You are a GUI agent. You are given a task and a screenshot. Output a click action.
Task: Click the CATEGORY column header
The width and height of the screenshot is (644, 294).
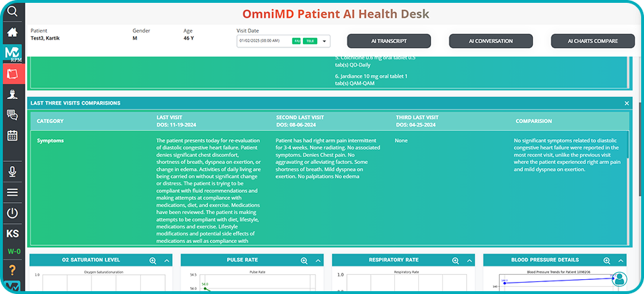click(x=50, y=122)
